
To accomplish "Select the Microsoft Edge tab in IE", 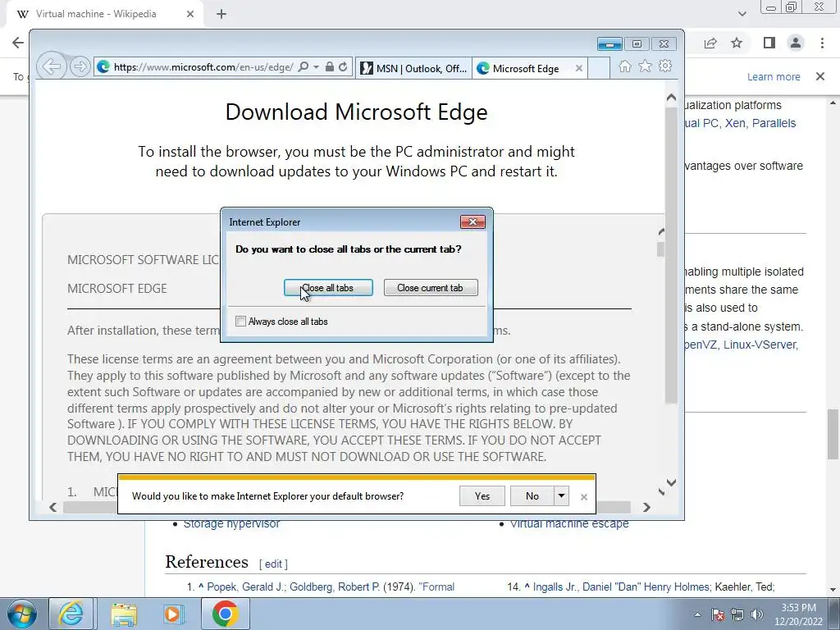I will click(524, 68).
